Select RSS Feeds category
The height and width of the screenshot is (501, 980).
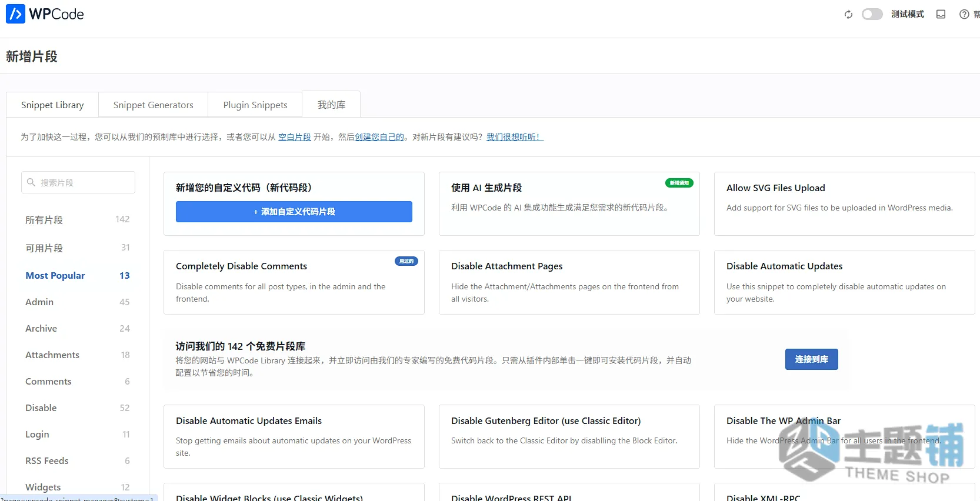pos(78,460)
